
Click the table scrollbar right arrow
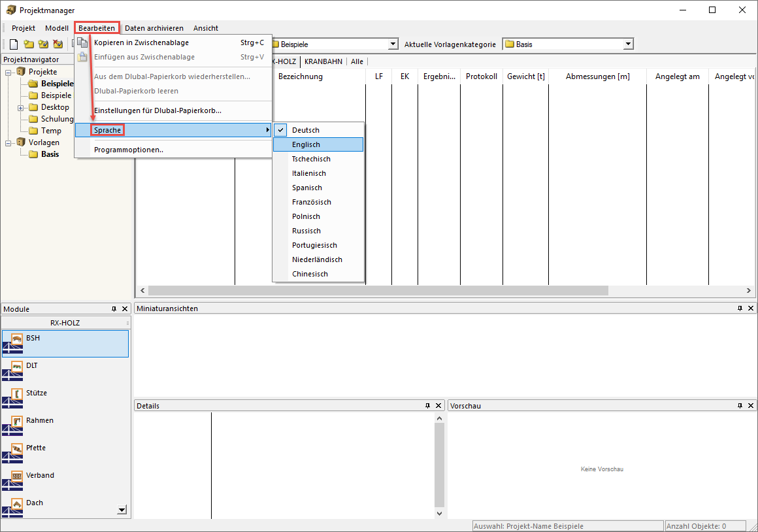pos(748,291)
